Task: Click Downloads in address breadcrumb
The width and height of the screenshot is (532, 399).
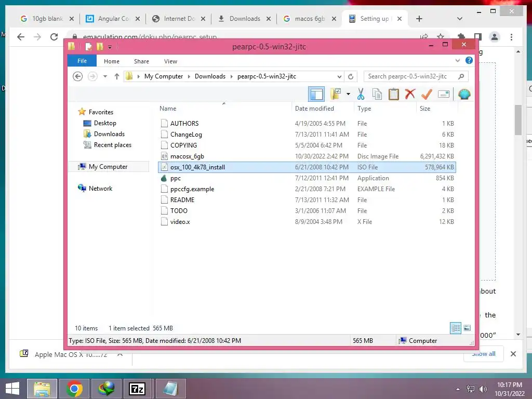Action: click(x=210, y=76)
